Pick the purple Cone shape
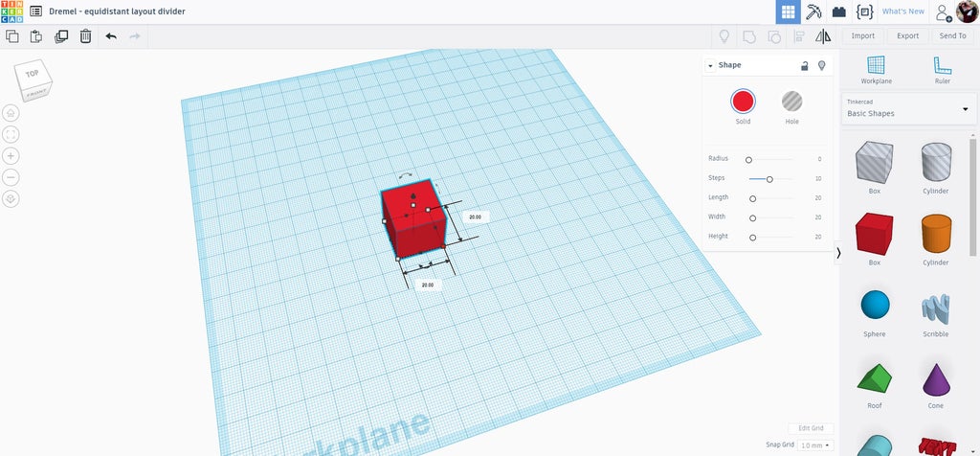Viewport: 980px width, 456px height. [x=936, y=379]
